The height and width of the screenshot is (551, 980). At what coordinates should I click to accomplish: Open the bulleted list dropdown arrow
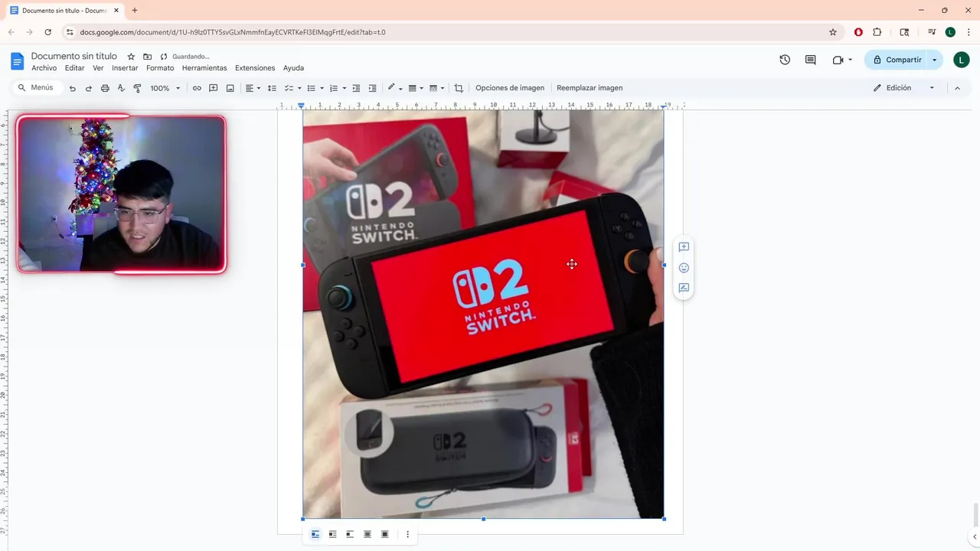coord(322,88)
